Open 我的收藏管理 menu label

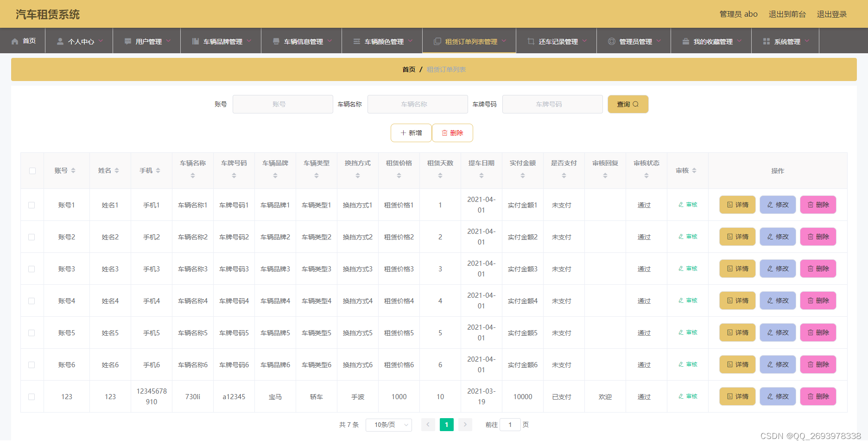[x=713, y=42]
